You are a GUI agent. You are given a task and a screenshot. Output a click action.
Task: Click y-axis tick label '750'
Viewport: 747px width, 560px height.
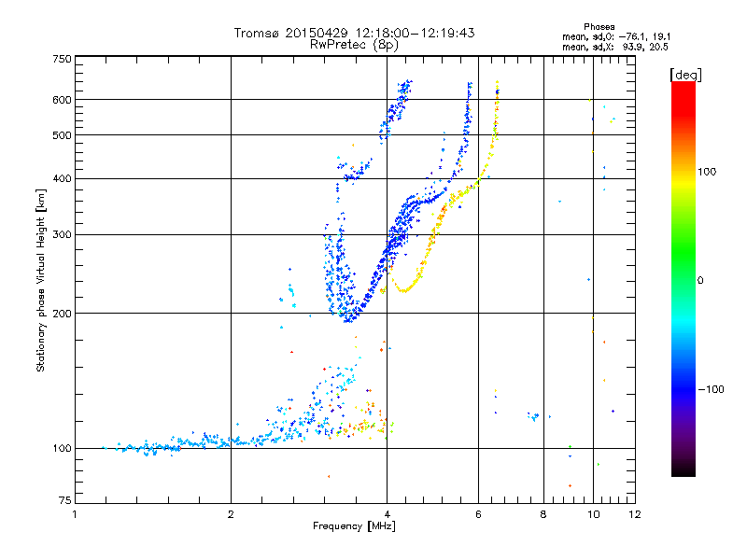coord(63,59)
